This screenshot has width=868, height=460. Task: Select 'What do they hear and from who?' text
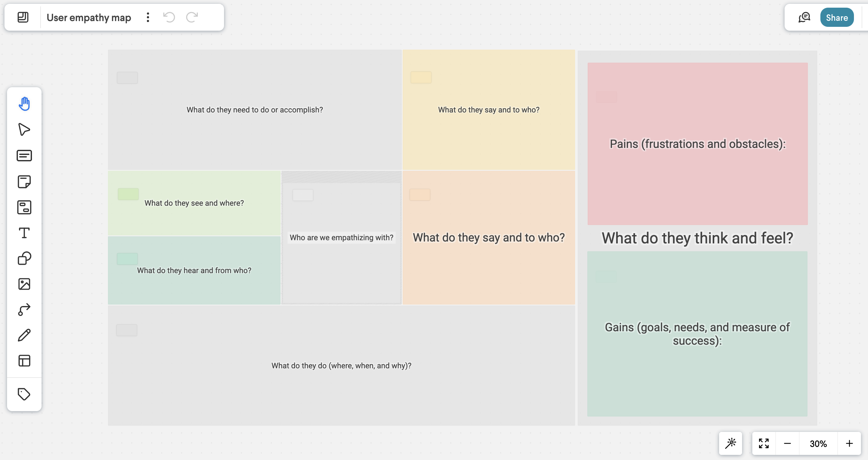coord(194,271)
